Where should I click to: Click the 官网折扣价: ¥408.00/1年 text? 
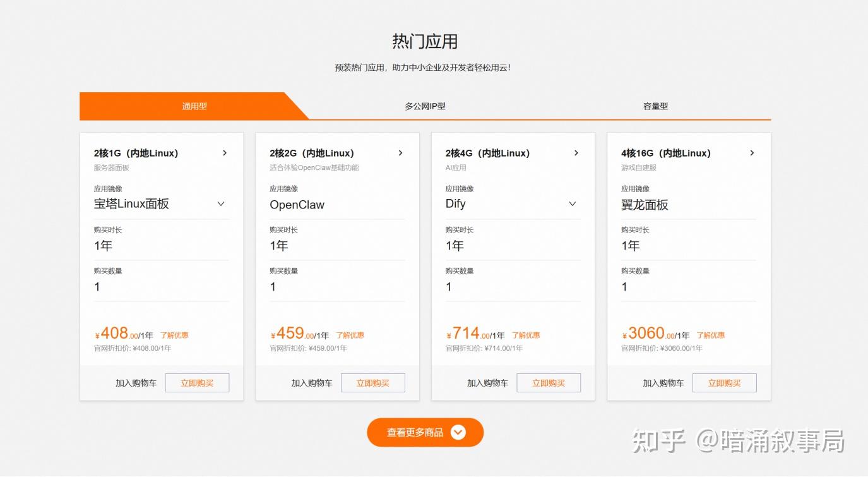[x=133, y=348]
